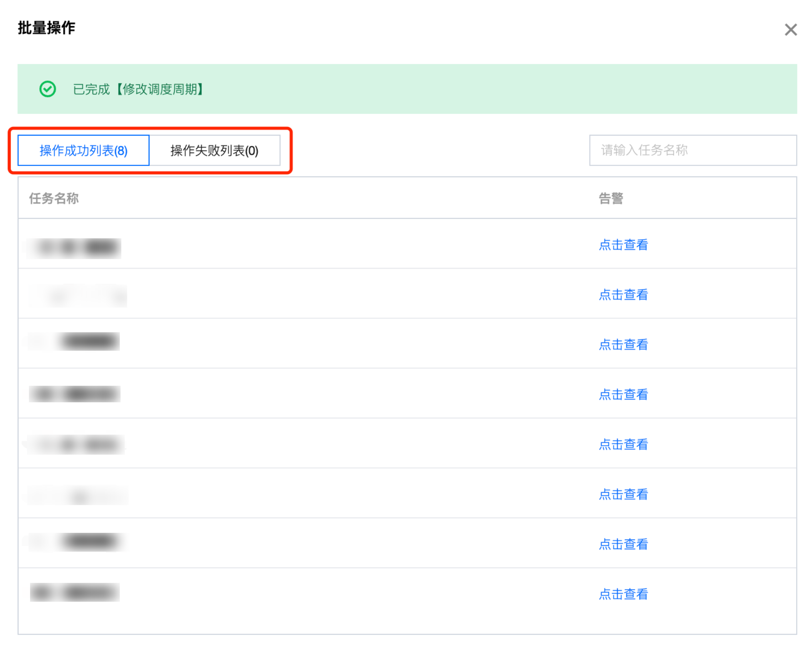The width and height of the screenshot is (812, 646).
Task: Click 点击查看 link in seventh row
Action: pyautogui.click(x=623, y=544)
